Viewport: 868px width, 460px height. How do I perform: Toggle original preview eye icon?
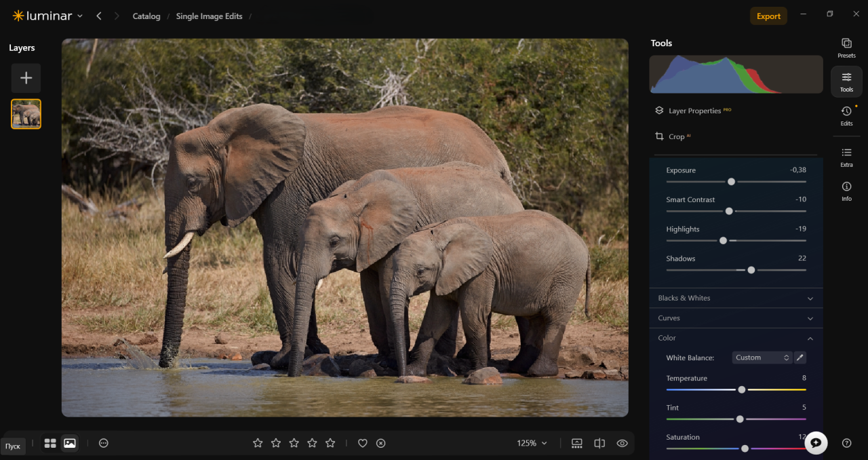point(622,443)
